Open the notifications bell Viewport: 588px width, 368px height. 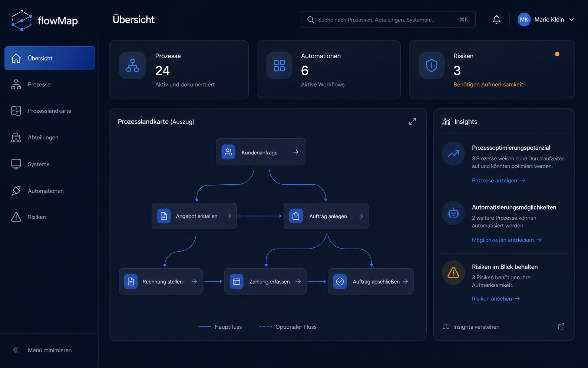click(x=496, y=20)
